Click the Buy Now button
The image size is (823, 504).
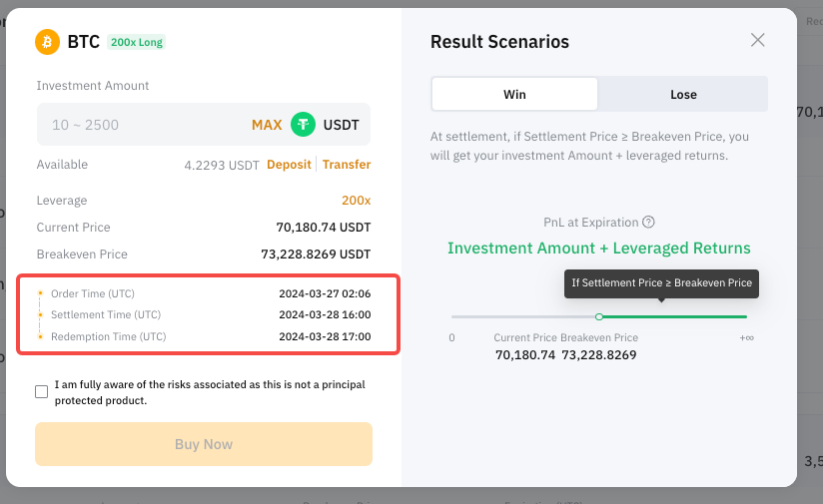click(x=204, y=444)
